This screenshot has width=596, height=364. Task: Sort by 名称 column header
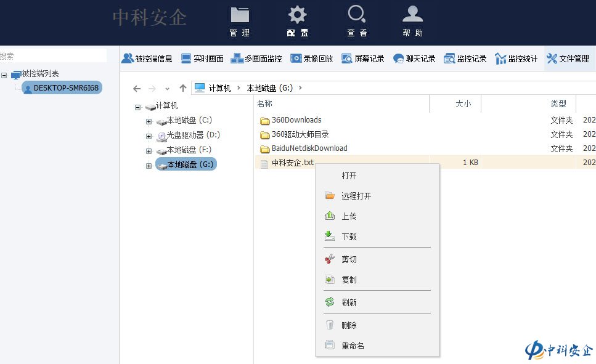pyautogui.click(x=264, y=103)
